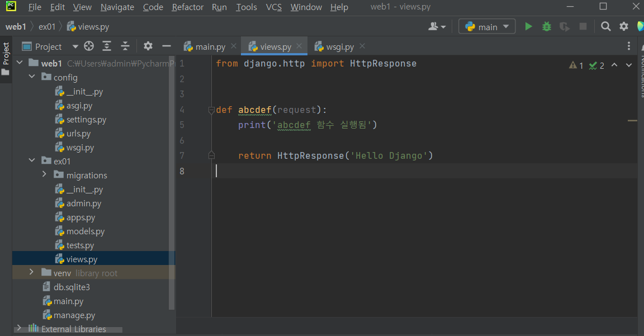Open the Refactor menu

point(187,7)
